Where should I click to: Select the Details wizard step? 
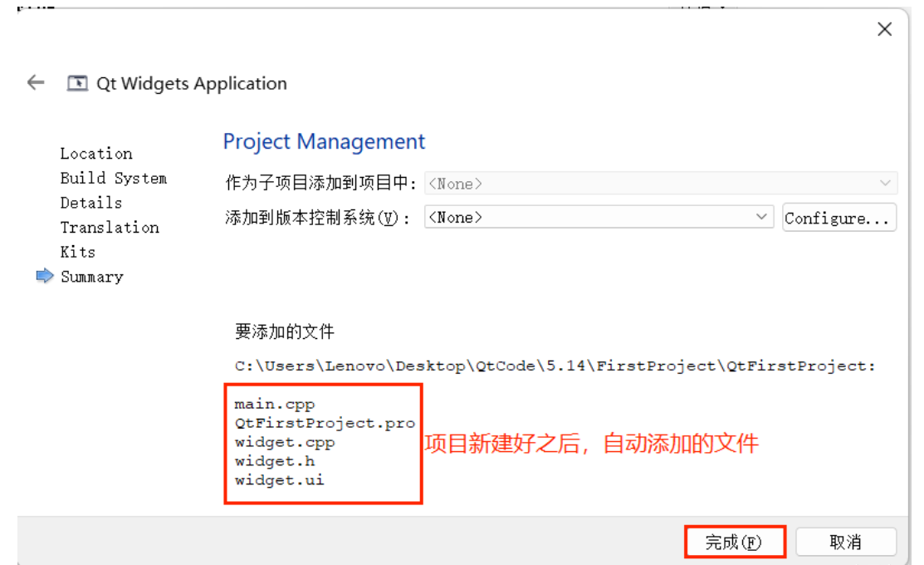coord(91,203)
